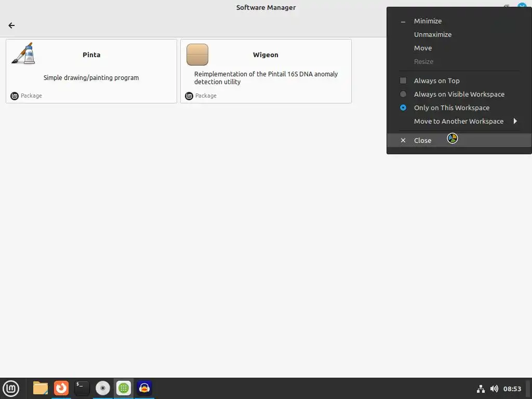Enable the Always on Top checkbox

[403, 81]
